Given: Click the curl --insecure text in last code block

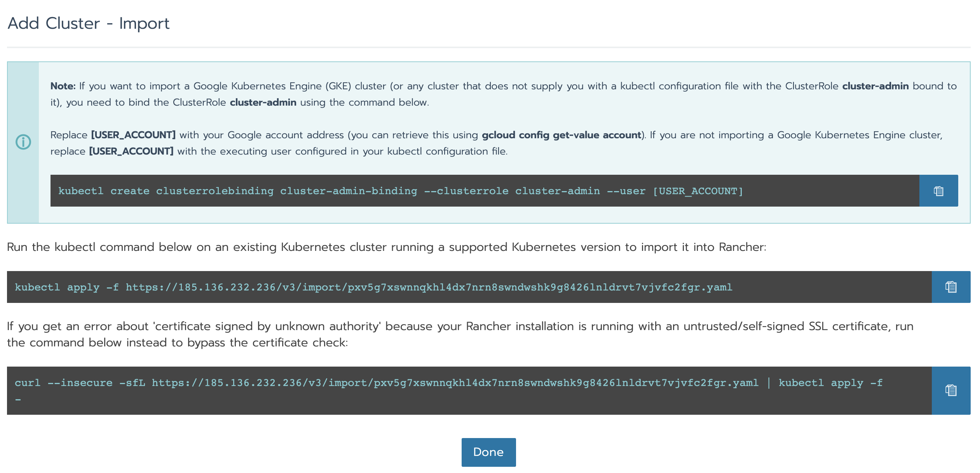Looking at the screenshot, I should [x=63, y=383].
